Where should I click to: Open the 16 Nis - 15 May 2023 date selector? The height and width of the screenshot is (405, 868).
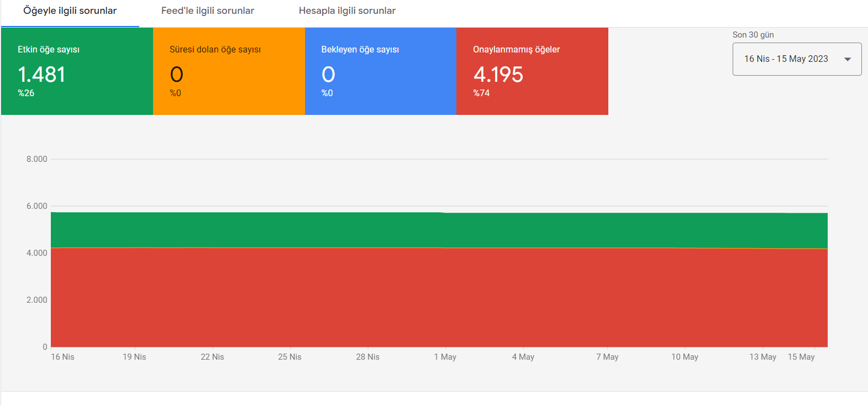(797, 59)
